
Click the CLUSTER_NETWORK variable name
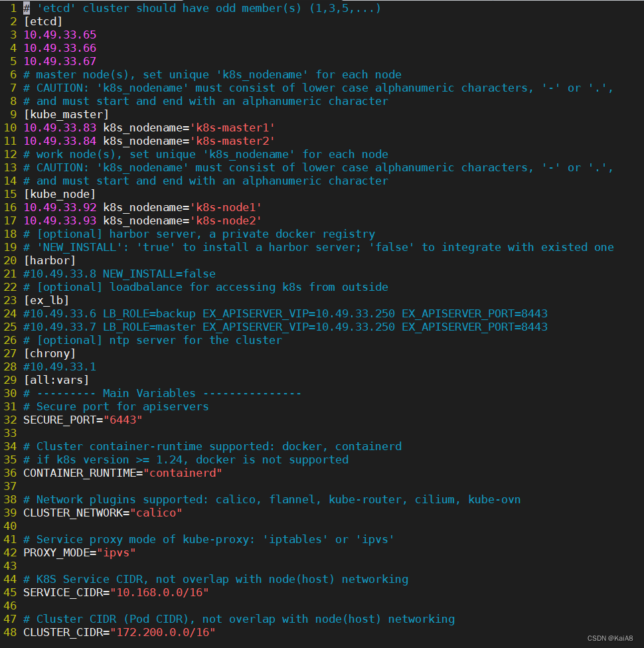[x=73, y=513]
